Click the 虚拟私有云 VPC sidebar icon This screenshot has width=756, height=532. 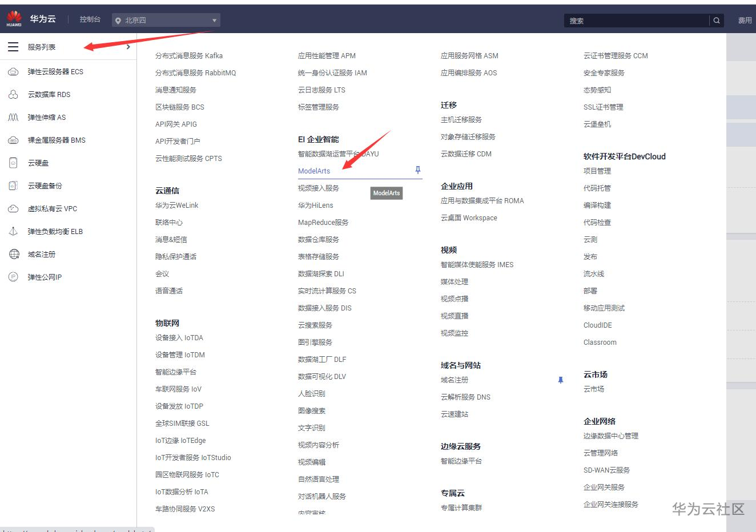(x=13, y=208)
